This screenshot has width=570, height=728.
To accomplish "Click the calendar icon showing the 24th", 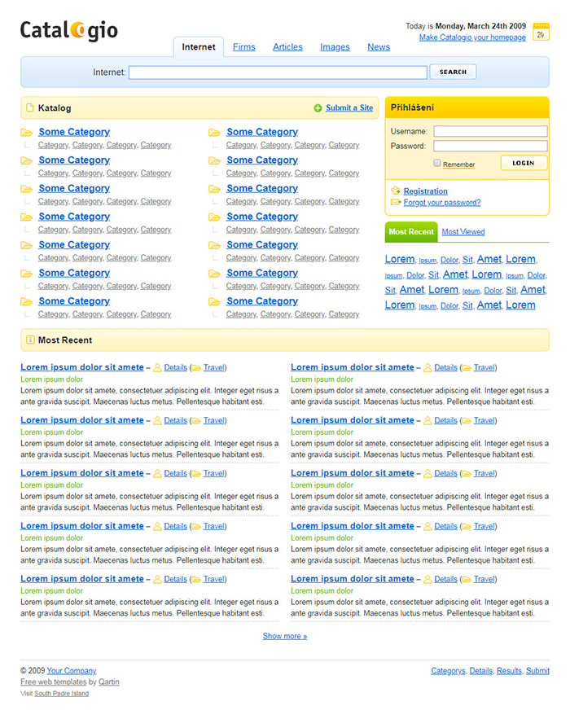I will [x=541, y=31].
